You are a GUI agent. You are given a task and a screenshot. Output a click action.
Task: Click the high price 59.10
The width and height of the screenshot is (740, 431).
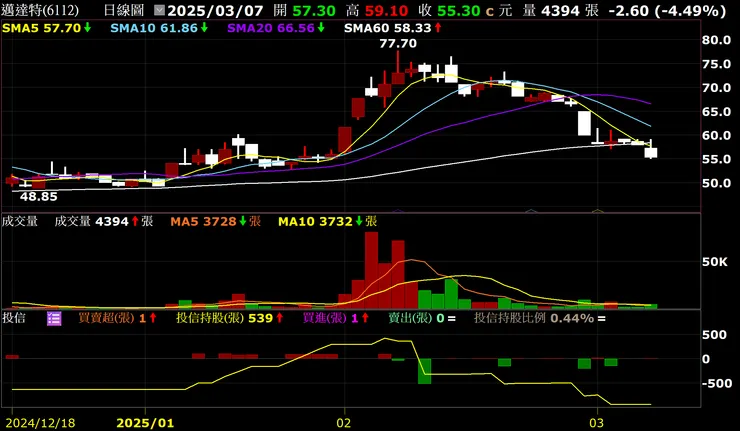[387, 10]
